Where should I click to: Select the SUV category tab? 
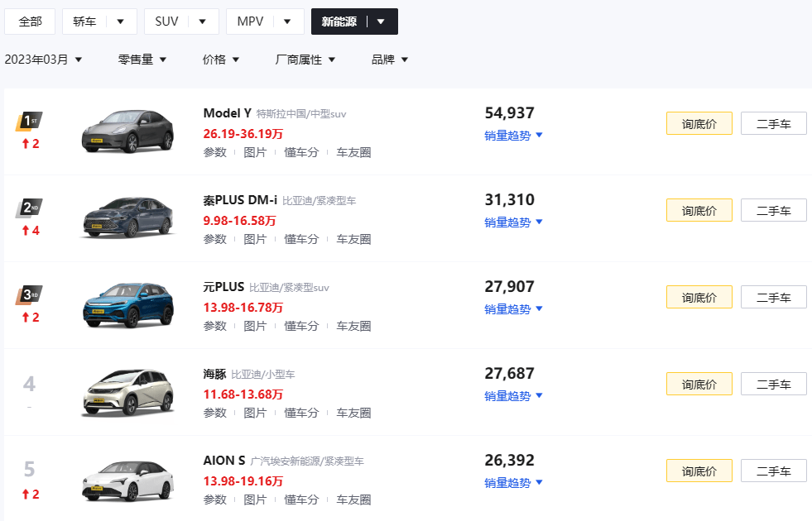coord(166,22)
